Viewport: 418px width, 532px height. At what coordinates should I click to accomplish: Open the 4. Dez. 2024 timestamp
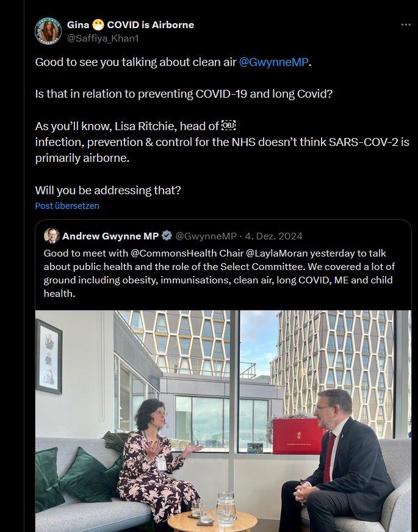coord(273,236)
